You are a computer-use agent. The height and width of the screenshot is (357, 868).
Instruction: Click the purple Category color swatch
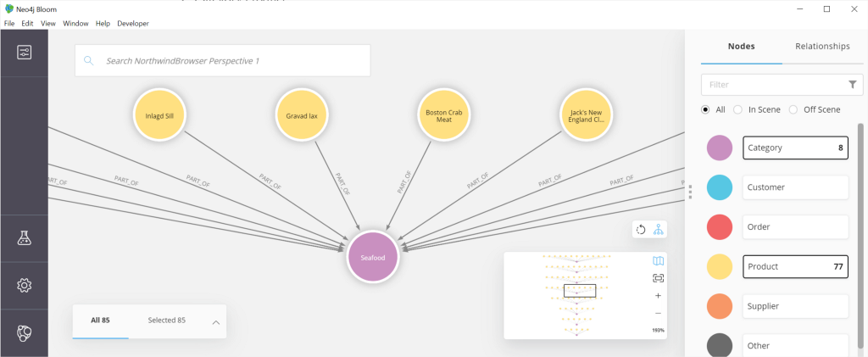[x=720, y=148]
